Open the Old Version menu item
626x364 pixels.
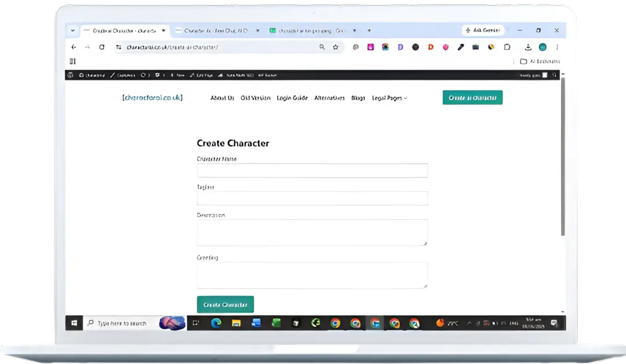coord(256,98)
